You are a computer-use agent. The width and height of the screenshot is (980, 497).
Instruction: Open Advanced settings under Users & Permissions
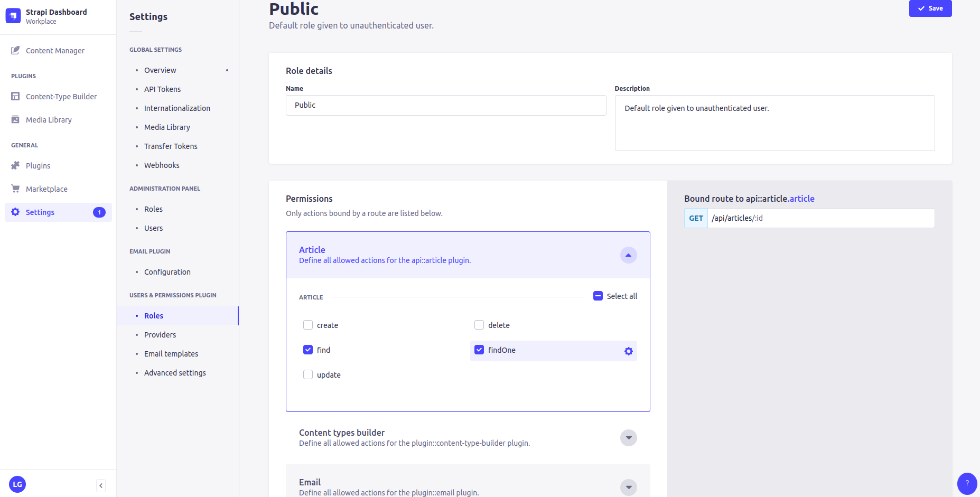click(x=175, y=373)
